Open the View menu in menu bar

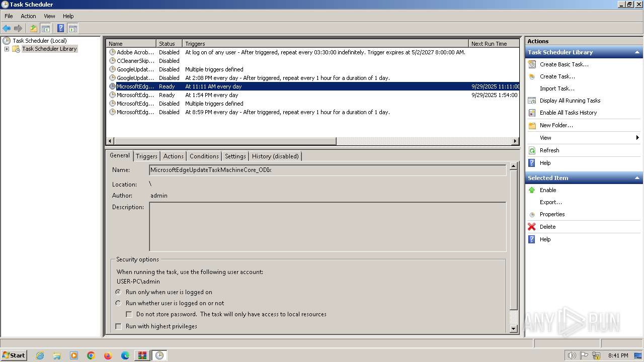pyautogui.click(x=49, y=16)
